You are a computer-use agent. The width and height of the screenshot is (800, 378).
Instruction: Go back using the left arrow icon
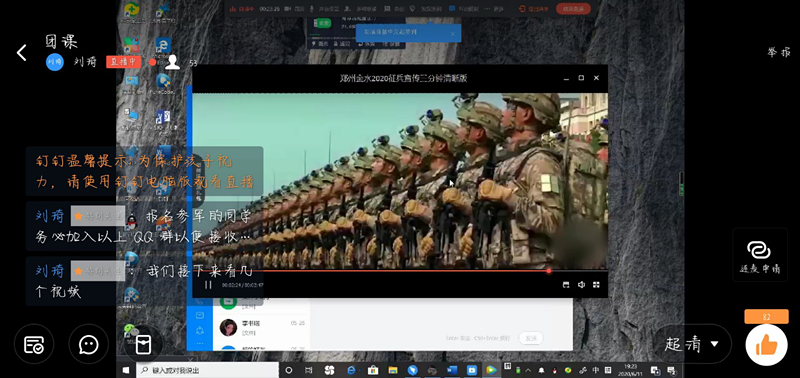tap(21, 53)
